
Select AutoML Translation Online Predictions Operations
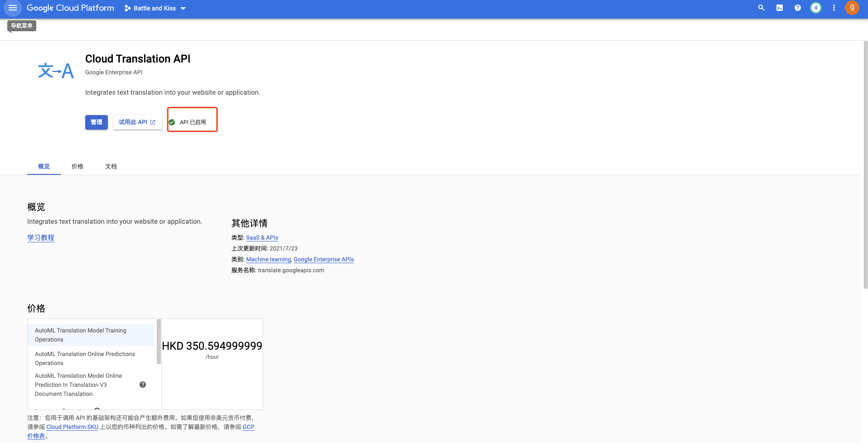(x=91, y=359)
